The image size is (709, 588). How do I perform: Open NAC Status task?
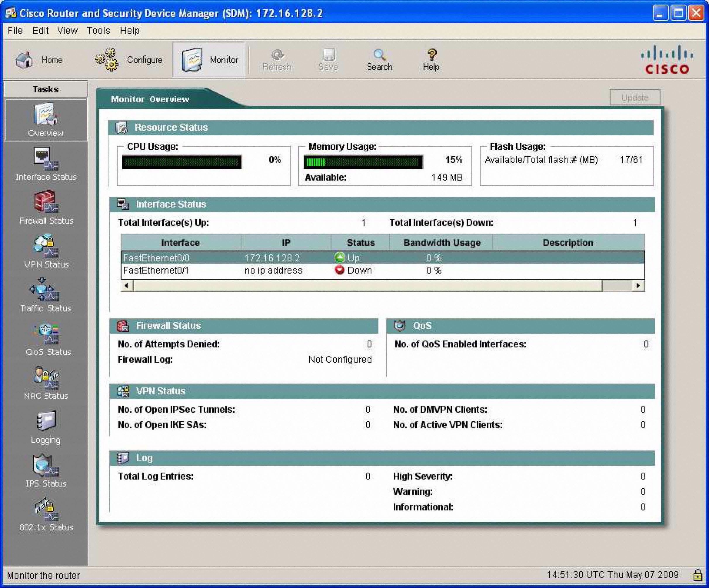click(x=46, y=383)
